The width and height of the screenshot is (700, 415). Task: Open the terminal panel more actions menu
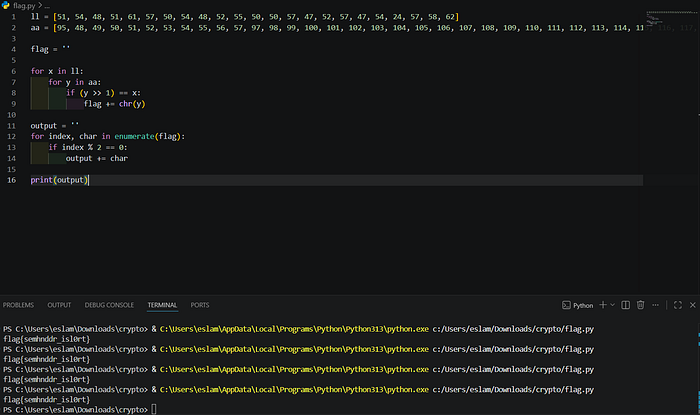click(x=655, y=305)
